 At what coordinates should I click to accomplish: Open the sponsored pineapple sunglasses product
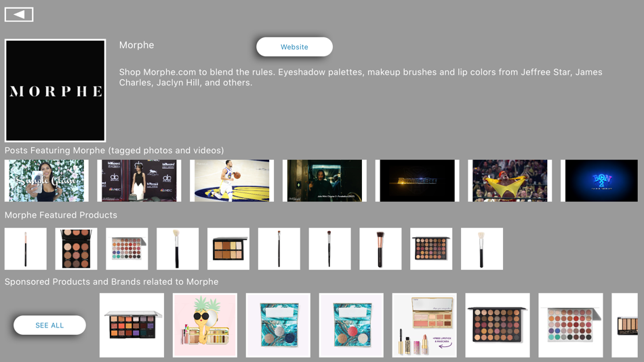(205, 325)
